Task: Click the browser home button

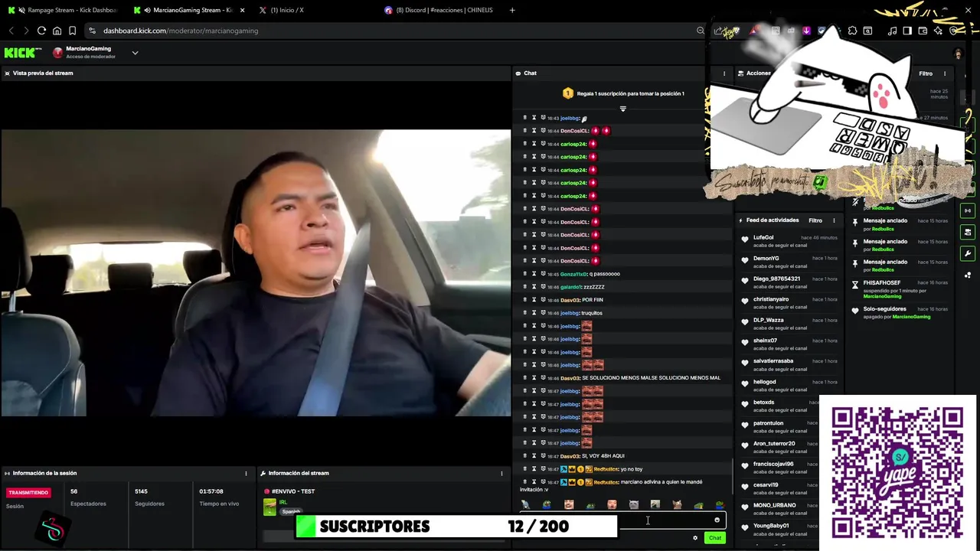Action: pyautogui.click(x=57, y=31)
